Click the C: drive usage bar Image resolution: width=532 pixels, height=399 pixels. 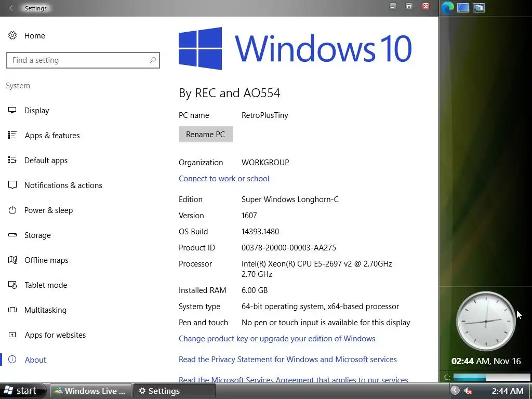coord(491,377)
